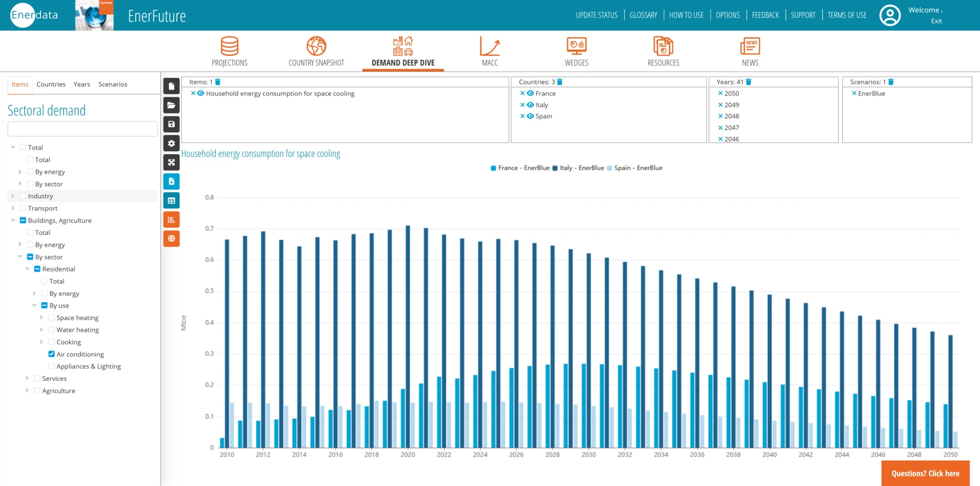Toggle visibility eye for France

tap(530, 93)
